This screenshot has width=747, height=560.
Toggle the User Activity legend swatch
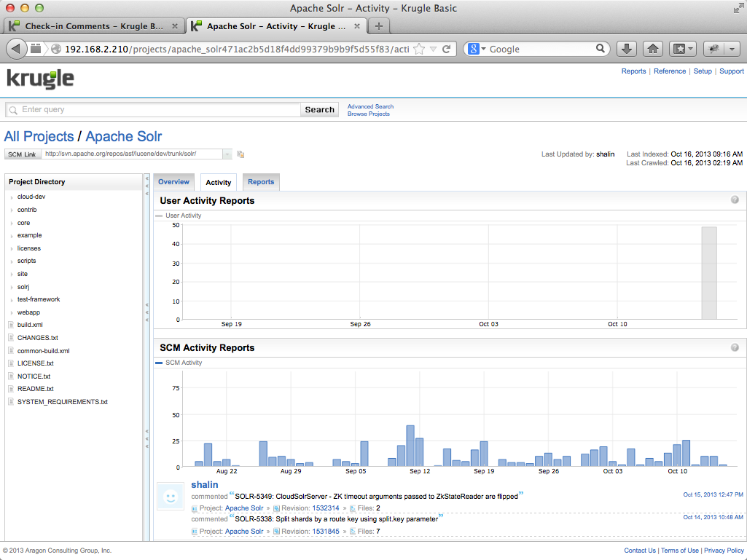tap(159, 216)
